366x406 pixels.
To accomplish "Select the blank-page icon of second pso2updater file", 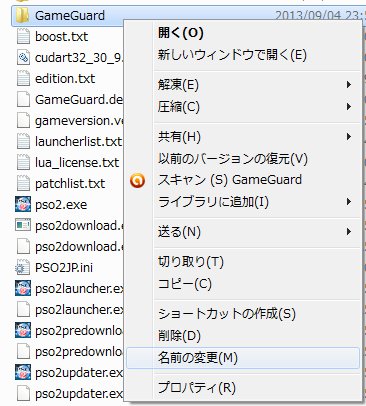I will (23, 393).
